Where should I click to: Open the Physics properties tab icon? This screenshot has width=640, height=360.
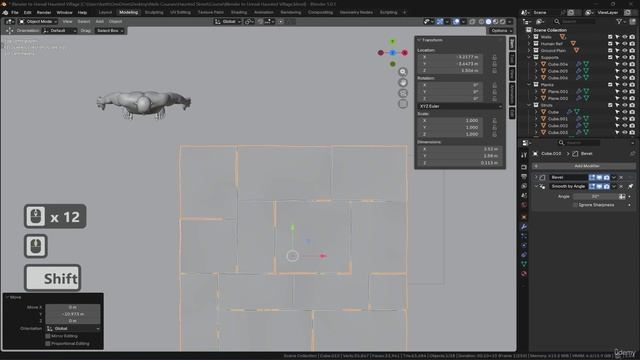click(524, 245)
